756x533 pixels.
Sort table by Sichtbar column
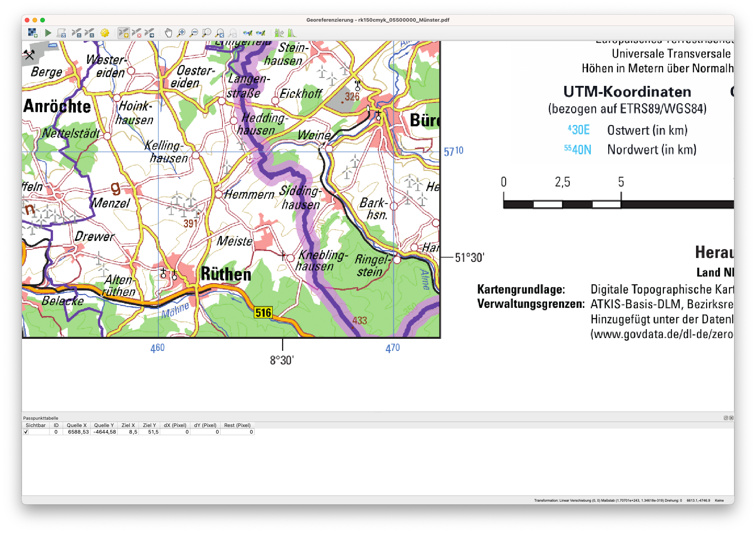pyautogui.click(x=36, y=425)
